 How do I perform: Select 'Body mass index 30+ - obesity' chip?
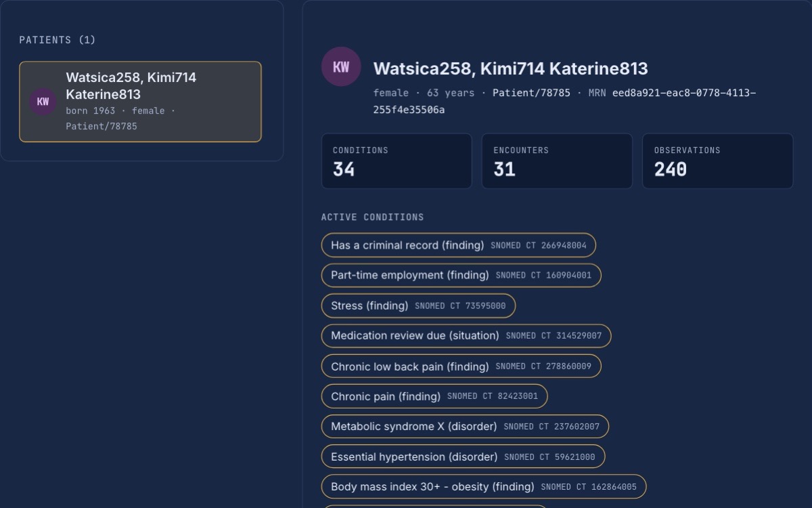(x=484, y=486)
